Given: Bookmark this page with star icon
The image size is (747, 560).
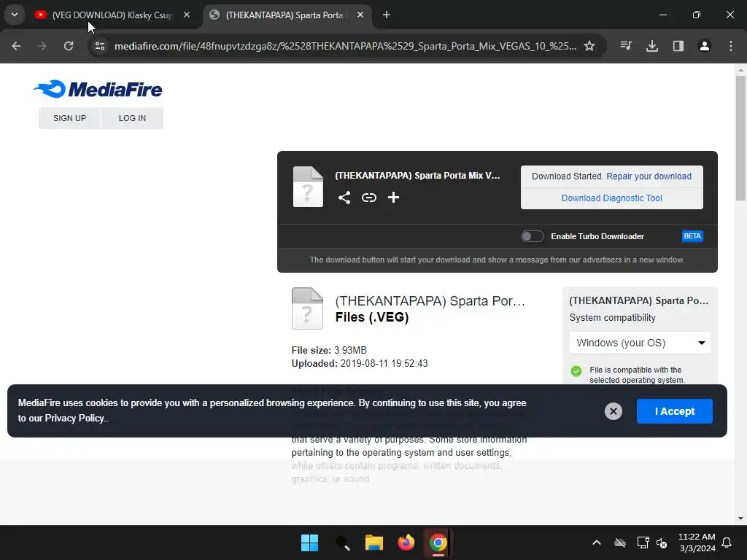Looking at the screenshot, I should coord(589,46).
